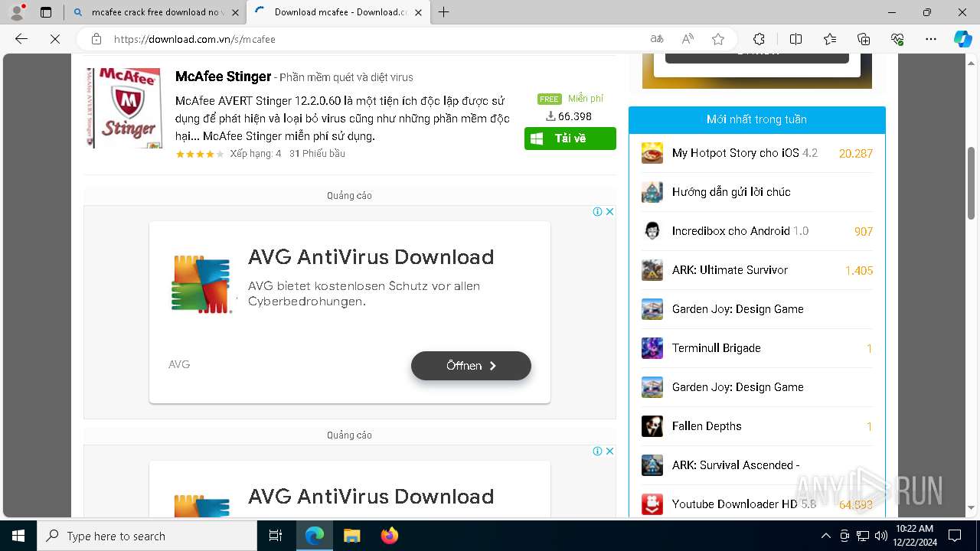This screenshot has height=551, width=980.
Task: Click the My Hotpot Story app icon
Action: coord(652,153)
